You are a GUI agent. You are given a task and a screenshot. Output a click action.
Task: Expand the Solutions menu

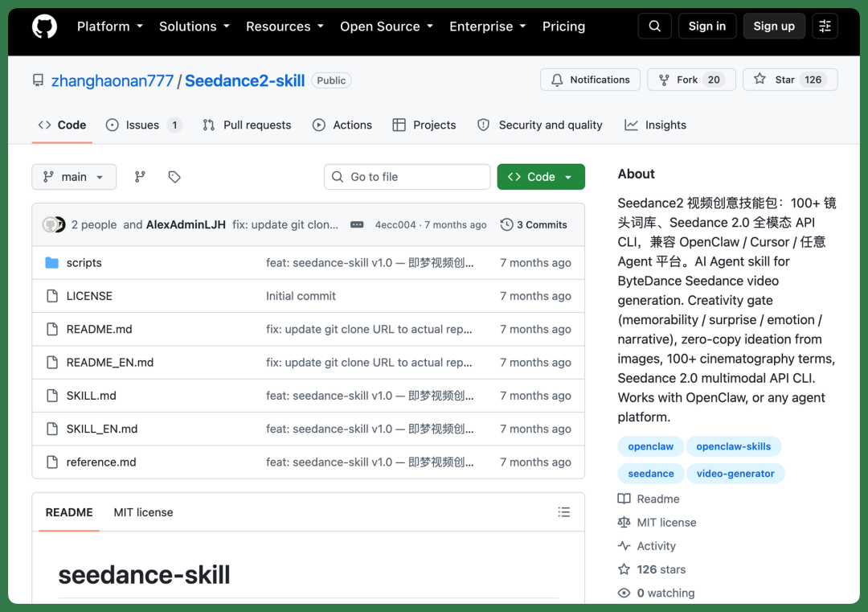(x=194, y=27)
